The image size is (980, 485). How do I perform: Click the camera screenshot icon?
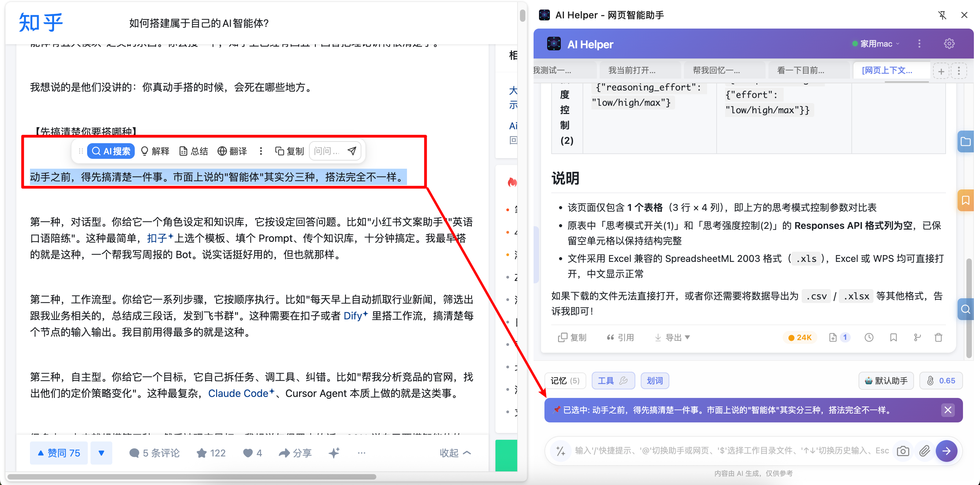(x=903, y=451)
